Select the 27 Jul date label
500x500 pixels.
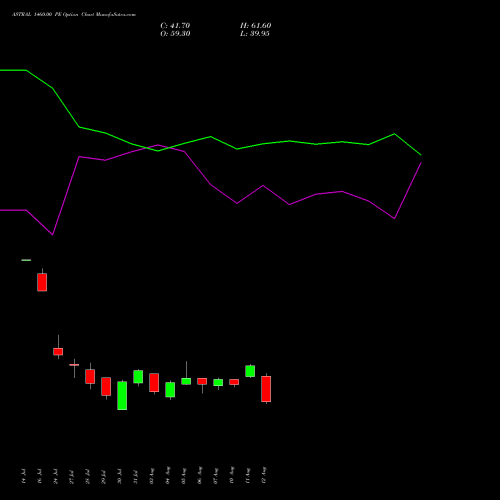point(71,476)
